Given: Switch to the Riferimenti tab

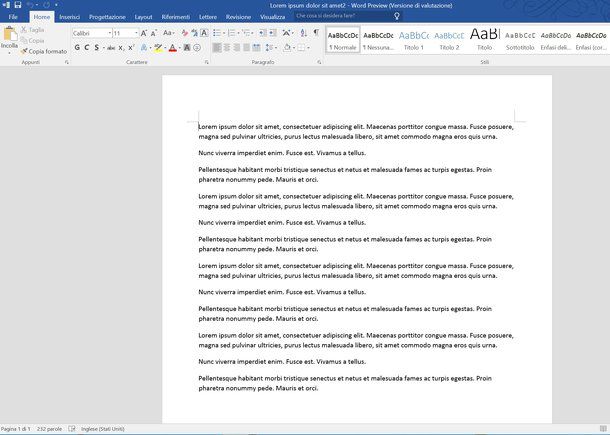Looking at the screenshot, I should coord(176,17).
